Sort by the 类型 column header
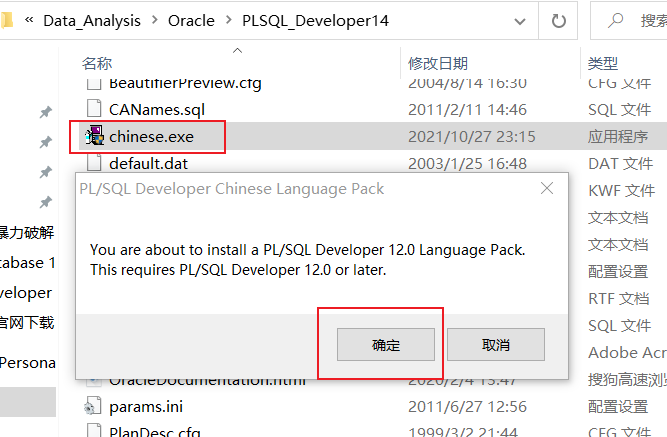Image resolution: width=667 pixels, height=437 pixels. coord(602,63)
